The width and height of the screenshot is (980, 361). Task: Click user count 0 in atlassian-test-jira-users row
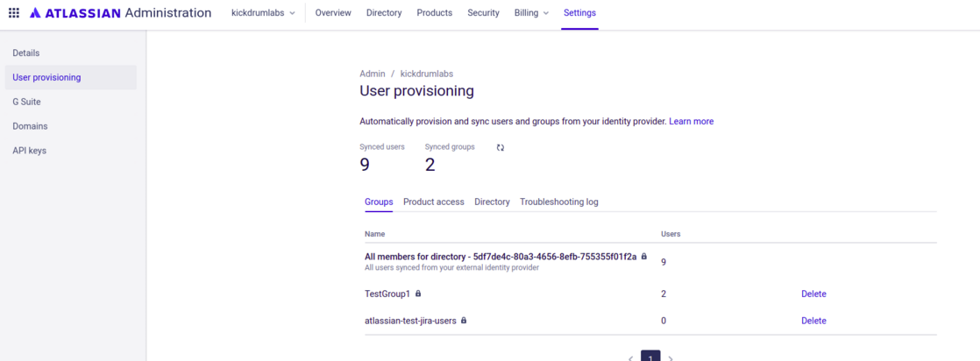[x=664, y=321]
